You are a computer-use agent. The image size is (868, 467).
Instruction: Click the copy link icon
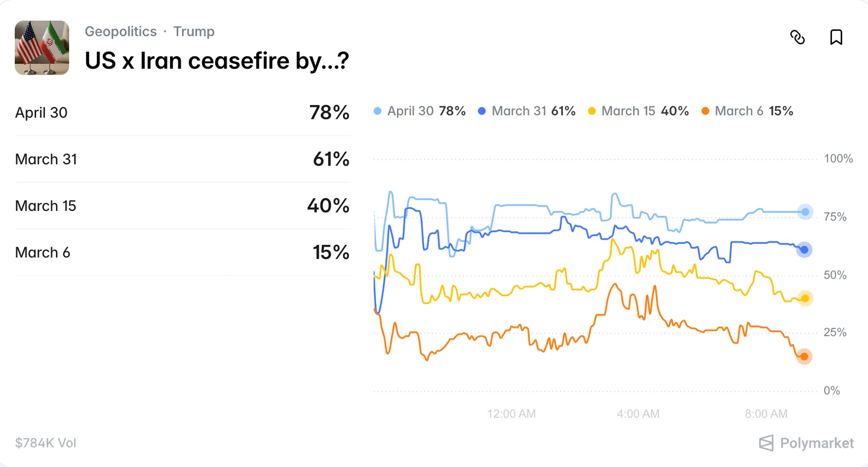click(x=798, y=38)
